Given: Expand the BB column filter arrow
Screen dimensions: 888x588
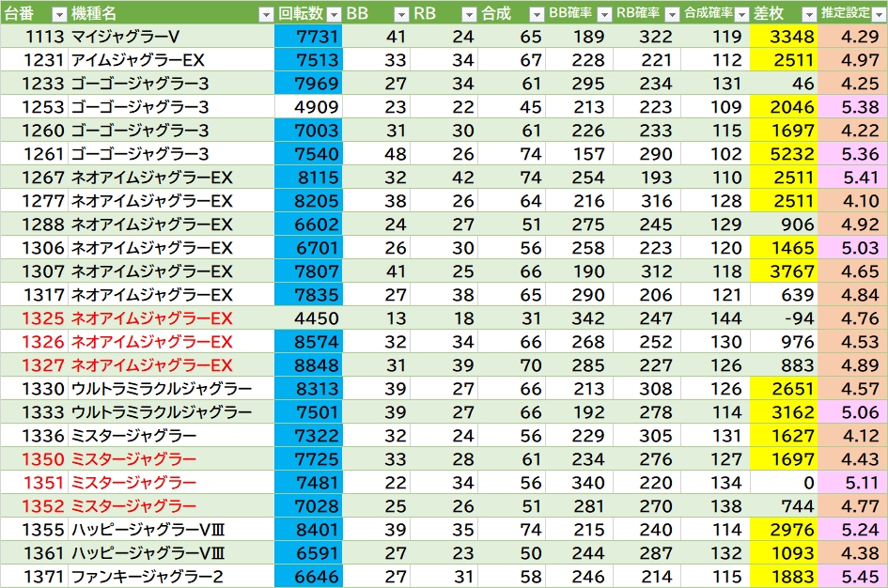Looking at the screenshot, I should click(x=401, y=14).
